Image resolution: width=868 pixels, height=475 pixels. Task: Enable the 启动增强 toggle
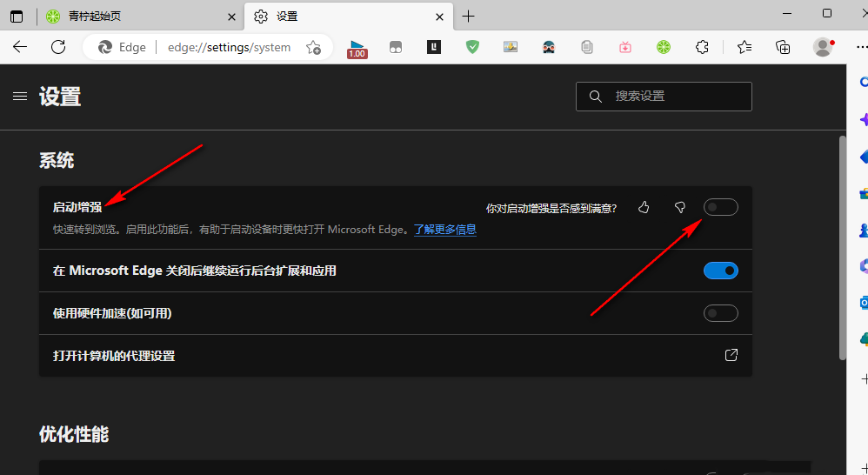click(x=720, y=207)
